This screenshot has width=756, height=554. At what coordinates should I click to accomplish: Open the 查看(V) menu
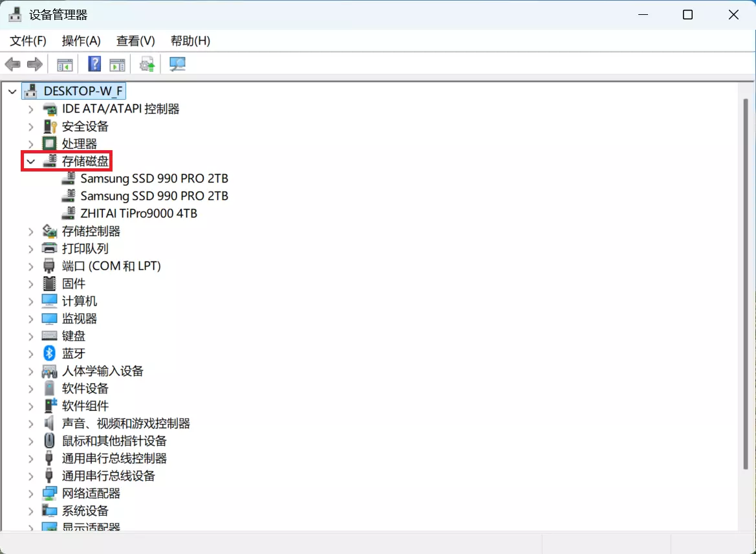(135, 40)
